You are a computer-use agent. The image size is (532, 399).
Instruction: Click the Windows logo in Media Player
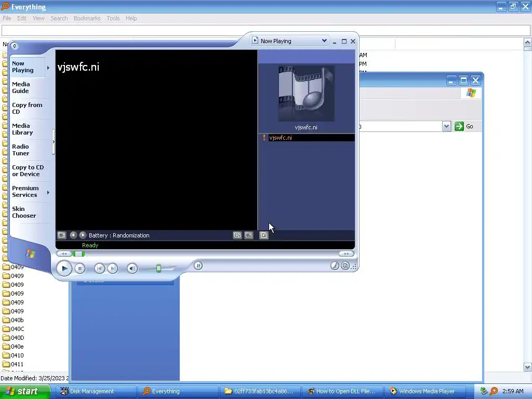pyautogui.click(x=30, y=254)
